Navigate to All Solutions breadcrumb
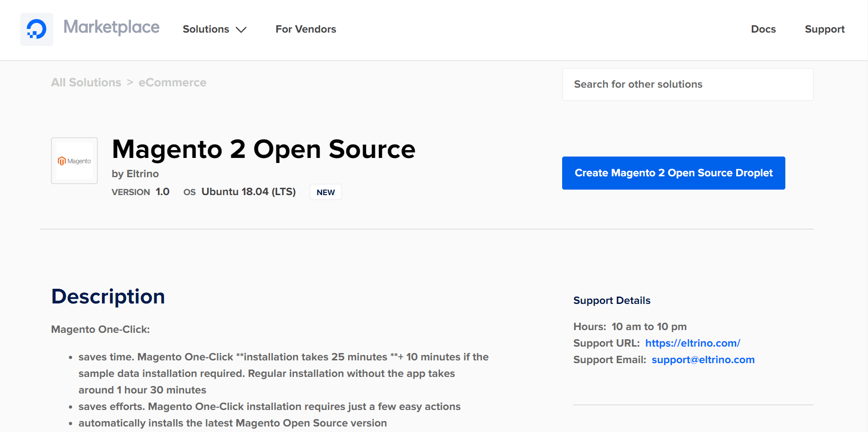 86,83
